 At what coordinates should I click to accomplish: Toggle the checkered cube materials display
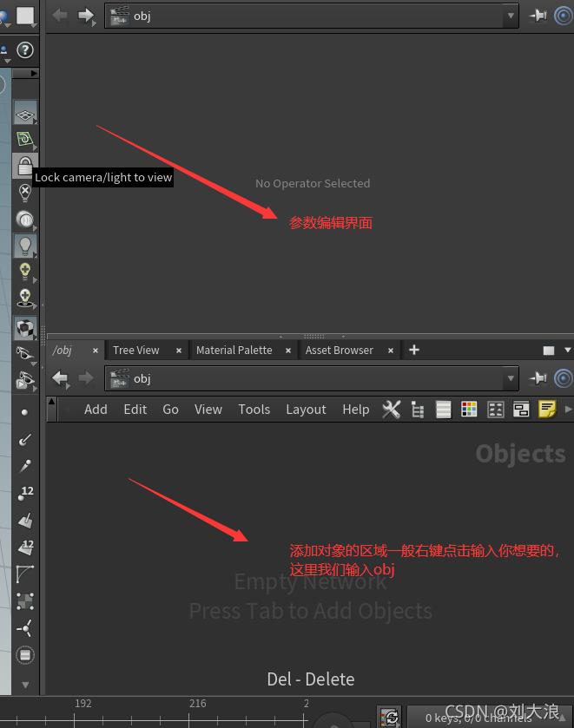(25, 328)
